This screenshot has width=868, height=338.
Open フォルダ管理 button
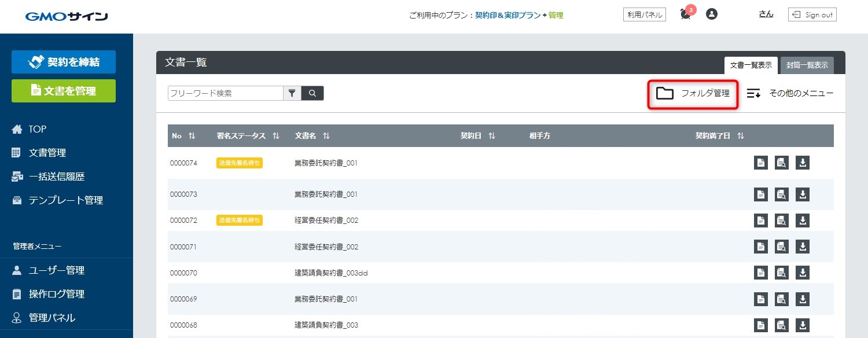pos(693,93)
